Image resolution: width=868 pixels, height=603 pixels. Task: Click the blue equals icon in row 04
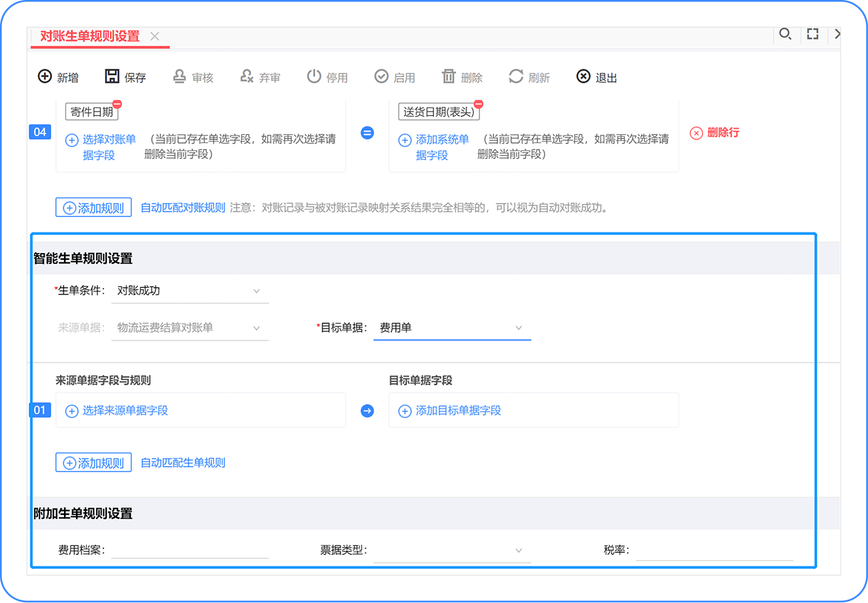click(367, 133)
